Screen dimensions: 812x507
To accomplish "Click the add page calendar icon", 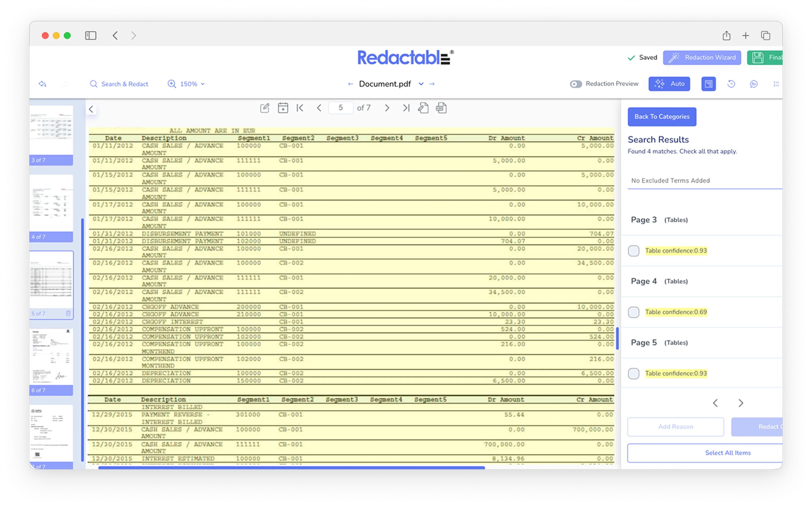I will [x=283, y=108].
